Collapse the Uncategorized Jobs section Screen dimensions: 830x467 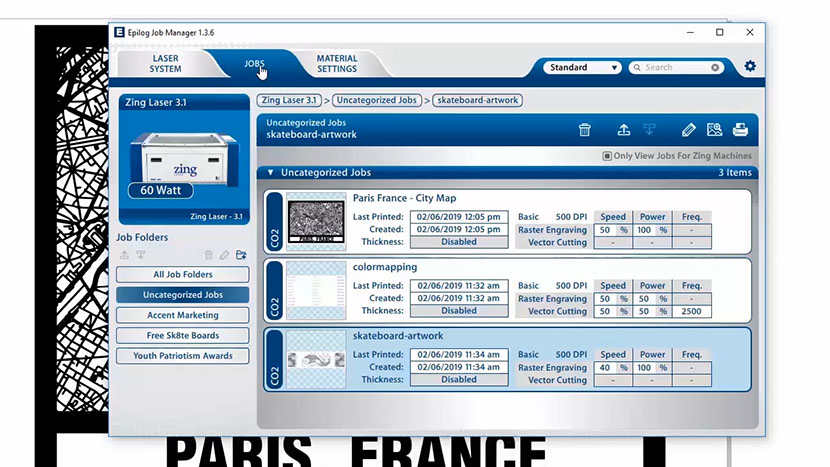coord(270,173)
